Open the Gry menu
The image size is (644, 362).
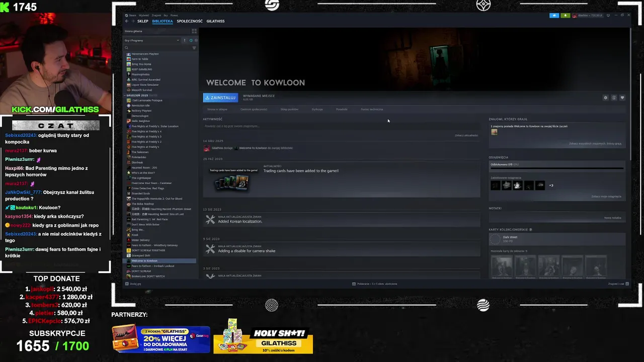[x=166, y=16]
